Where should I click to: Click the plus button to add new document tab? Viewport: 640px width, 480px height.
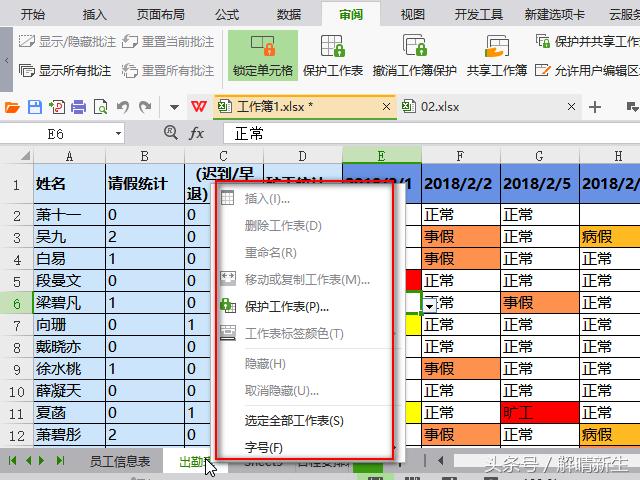(595, 107)
